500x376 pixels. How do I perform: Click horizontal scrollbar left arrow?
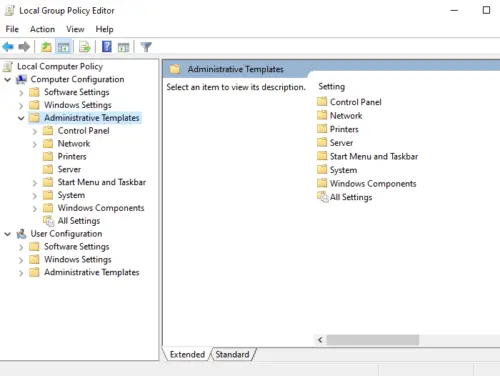(320, 340)
